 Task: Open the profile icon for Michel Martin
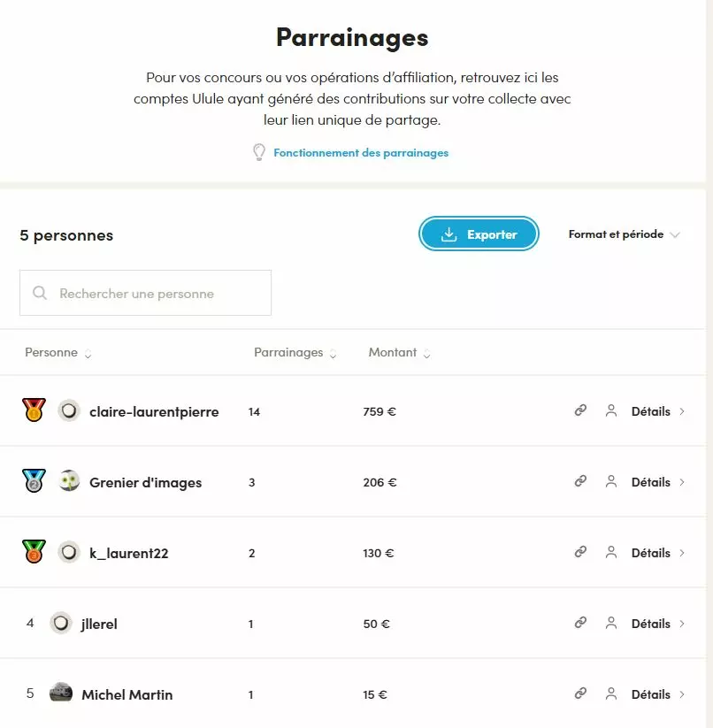(610, 694)
